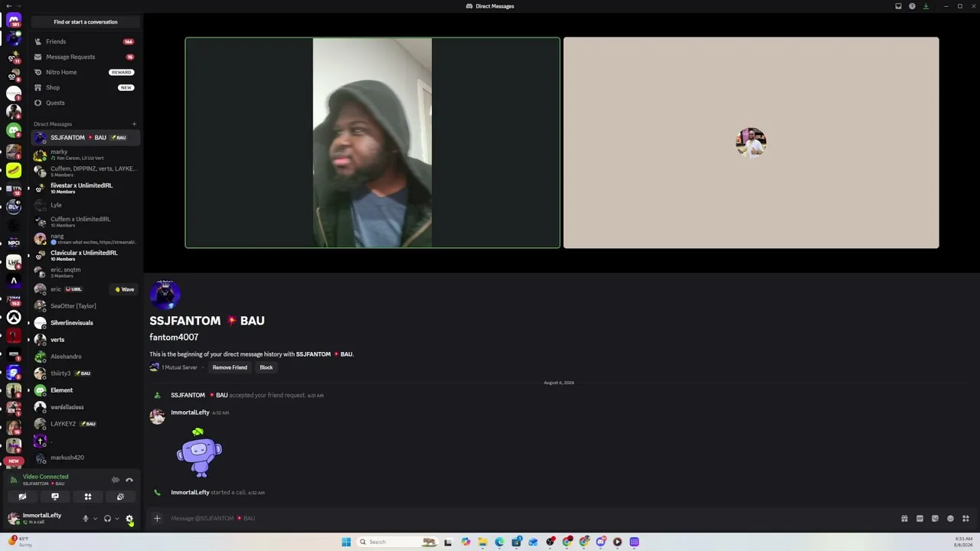Deafen audio with the headphone icon
The width and height of the screenshot is (980, 551).
(x=107, y=519)
